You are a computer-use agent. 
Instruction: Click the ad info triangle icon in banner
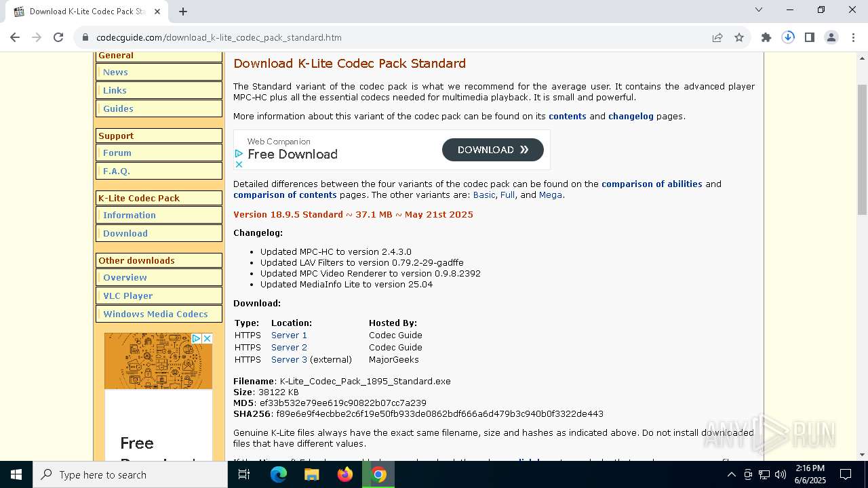click(x=239, y=154)
